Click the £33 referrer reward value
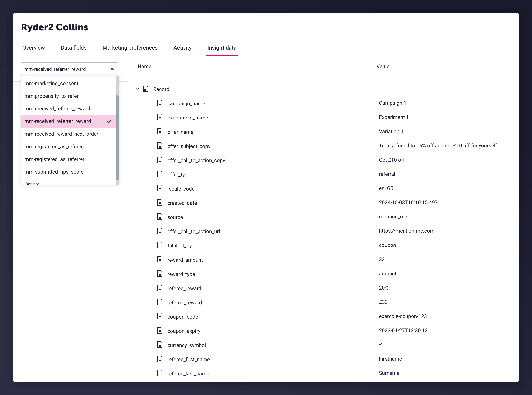The width and height of the screenshot is (532, 395). [x=383, y=302]
